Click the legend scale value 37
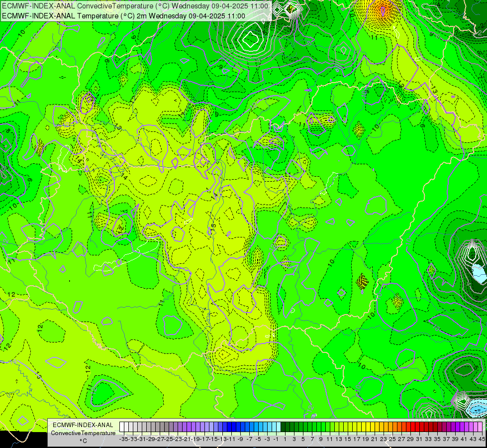Screen dimensions: 487x448 [446, 439]
